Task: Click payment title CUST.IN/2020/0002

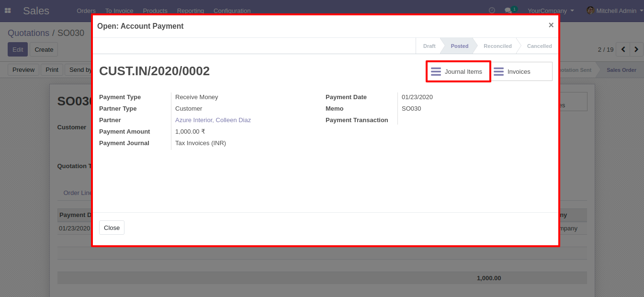Action: 154,71
